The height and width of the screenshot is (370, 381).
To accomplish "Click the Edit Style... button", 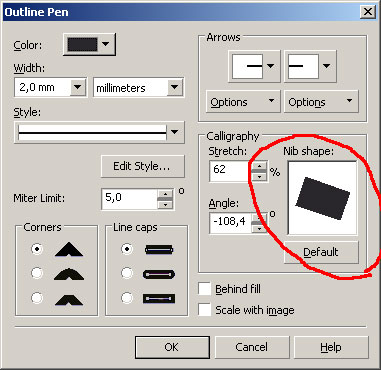I will coord(142,166).
